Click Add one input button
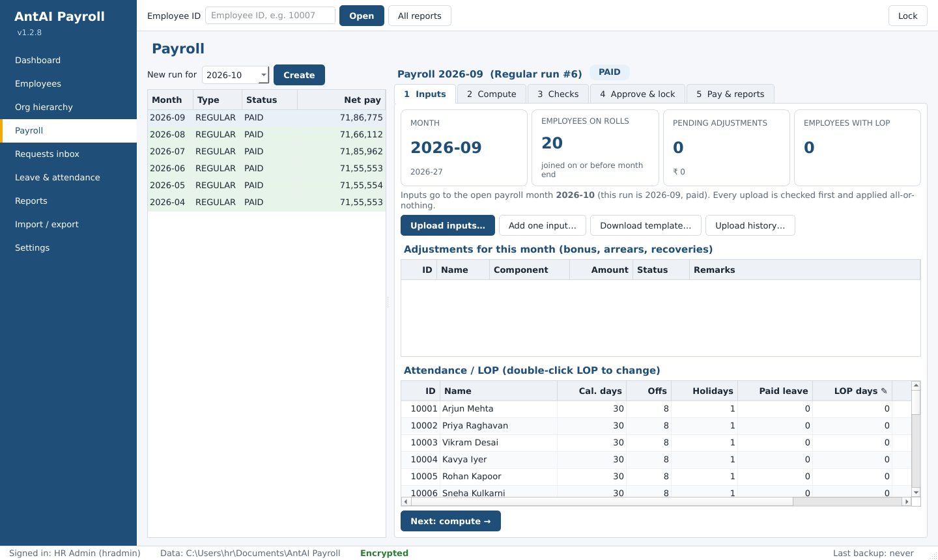 tap(542, 225)
